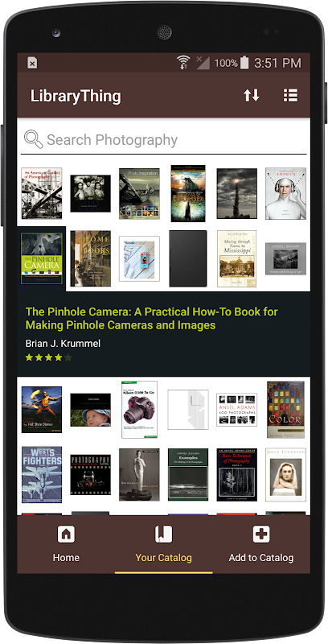Tap the Wi-Fi status bar icon
The height and width of the screenshot is (644, 328).
click(x=183, y=63)
